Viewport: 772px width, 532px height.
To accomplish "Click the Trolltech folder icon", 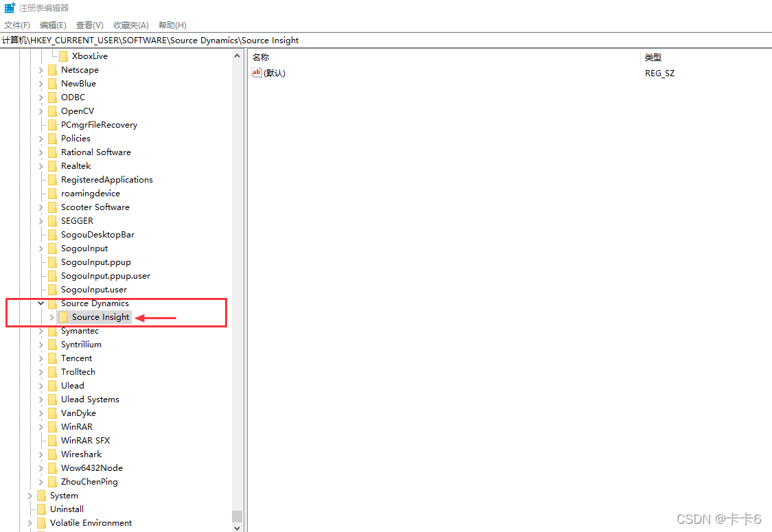I will [x=53, y=372].
